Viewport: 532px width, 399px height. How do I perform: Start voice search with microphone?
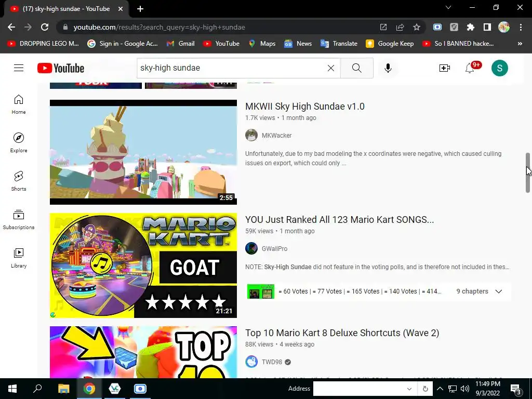pyautogui.click(x=388, y=68)
